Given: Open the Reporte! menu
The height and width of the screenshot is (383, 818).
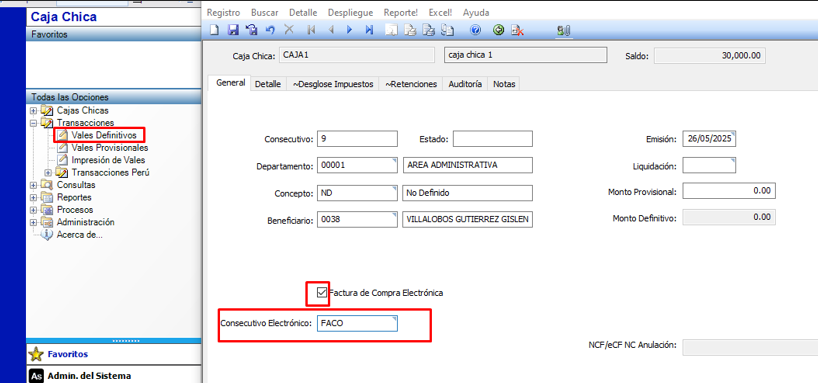Looking at the screenshot, I should click(401, 13).
